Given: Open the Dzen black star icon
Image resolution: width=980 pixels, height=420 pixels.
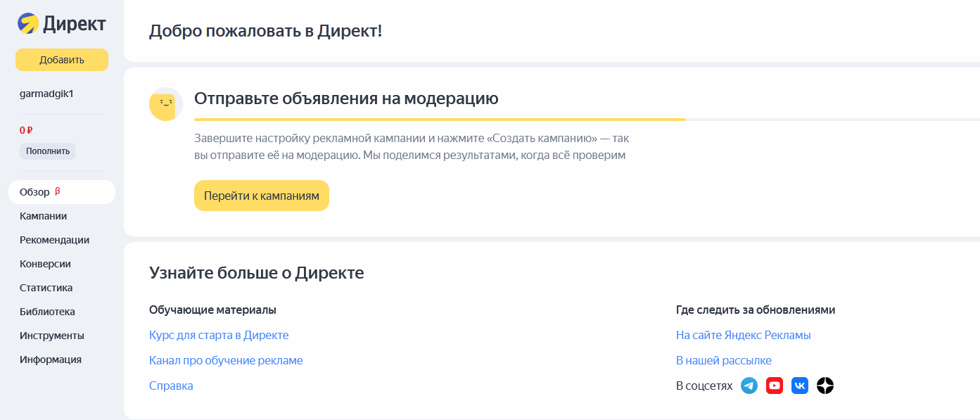Looking at the screenshot, I should click(x=825, y=386).
